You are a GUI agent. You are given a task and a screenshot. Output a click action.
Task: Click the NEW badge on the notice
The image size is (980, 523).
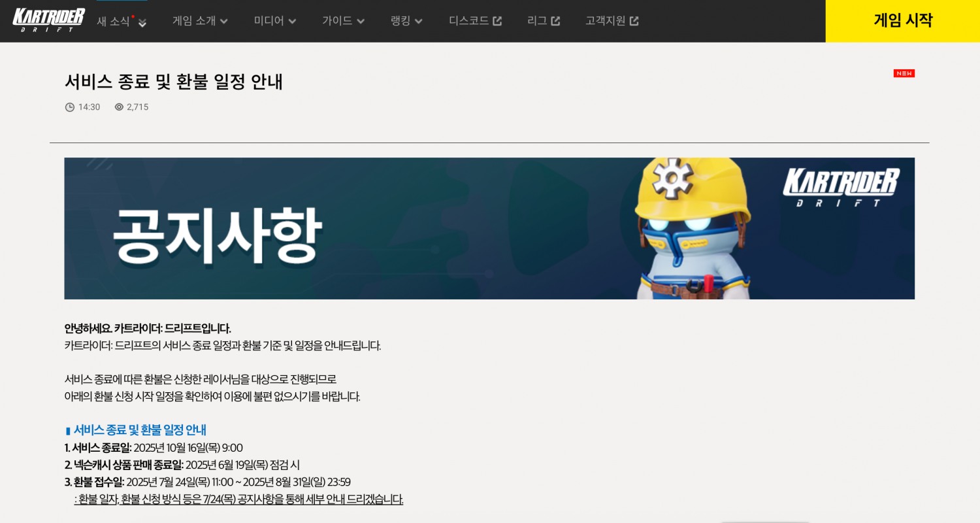904,73
